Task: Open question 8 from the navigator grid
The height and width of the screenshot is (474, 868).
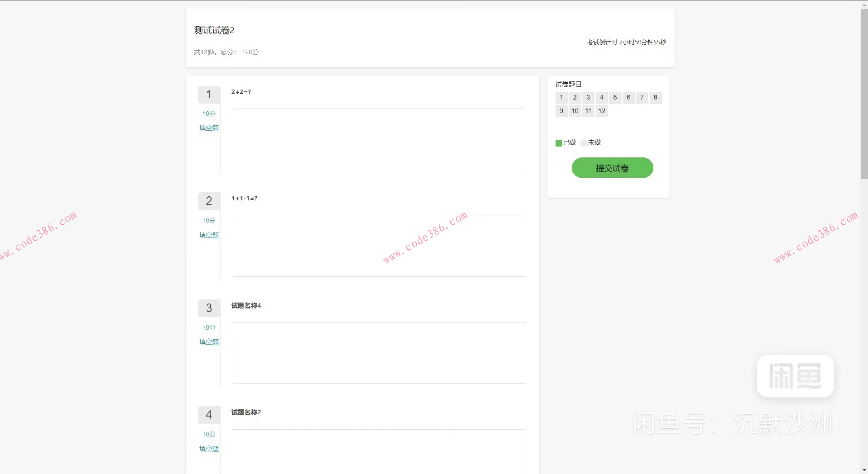Action: [656, 98]
